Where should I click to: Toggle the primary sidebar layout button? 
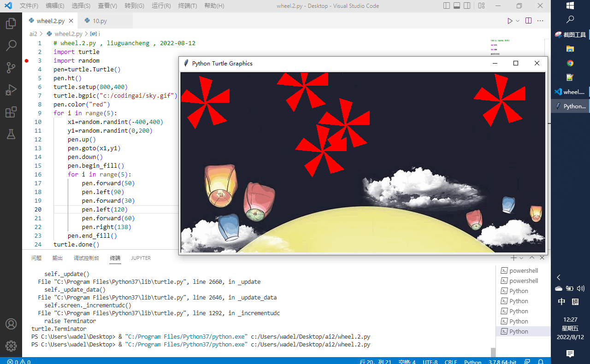[x=446, y=6]
